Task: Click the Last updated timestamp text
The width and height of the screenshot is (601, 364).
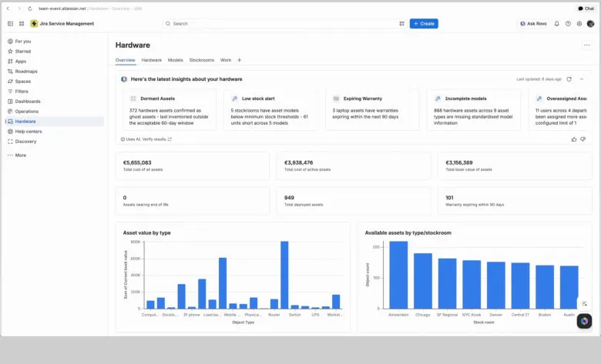Action: click(x=539, y=79)
